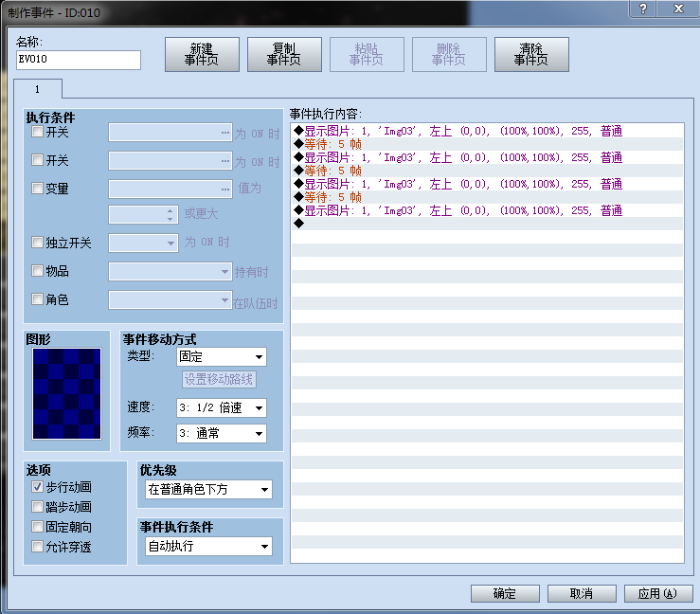Image resolution: width=700 pixels, height=614 pixels.
Task: Open the 速度 dropdown showing 1/2 倍速
Action: click(x=222, y=407)
